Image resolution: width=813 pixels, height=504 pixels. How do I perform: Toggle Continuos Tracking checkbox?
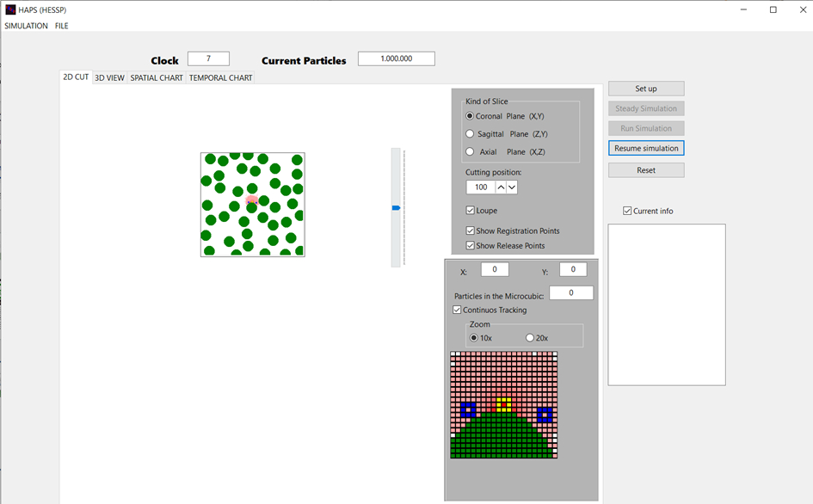pyautogui.click(x=457, y=310)
